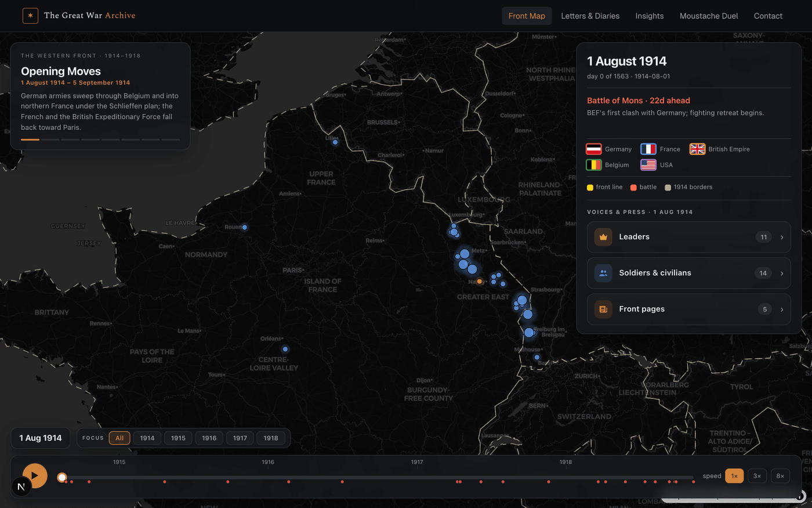Viewport: 812px width, 508px height.
Task: Expand the Leaders voices section
Action: [x=688, y=237]
